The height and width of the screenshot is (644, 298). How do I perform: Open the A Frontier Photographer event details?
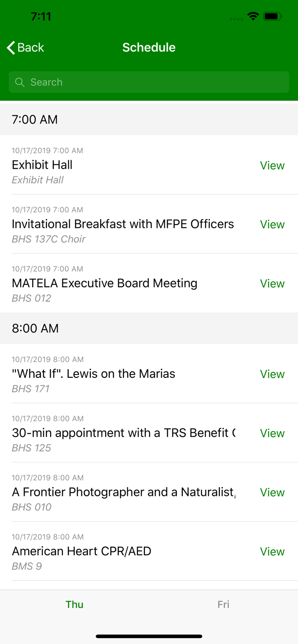point(272,492)
